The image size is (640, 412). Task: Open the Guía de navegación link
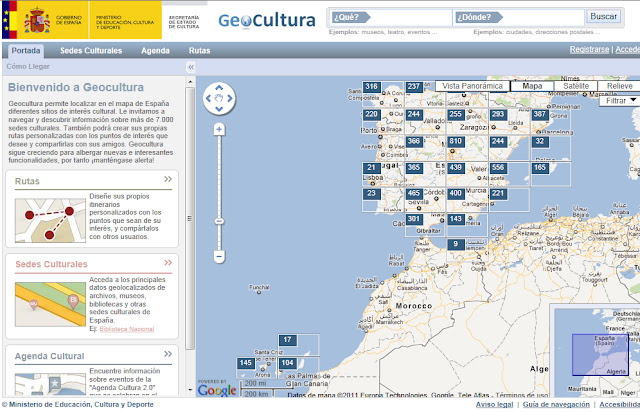coord(556,404)
